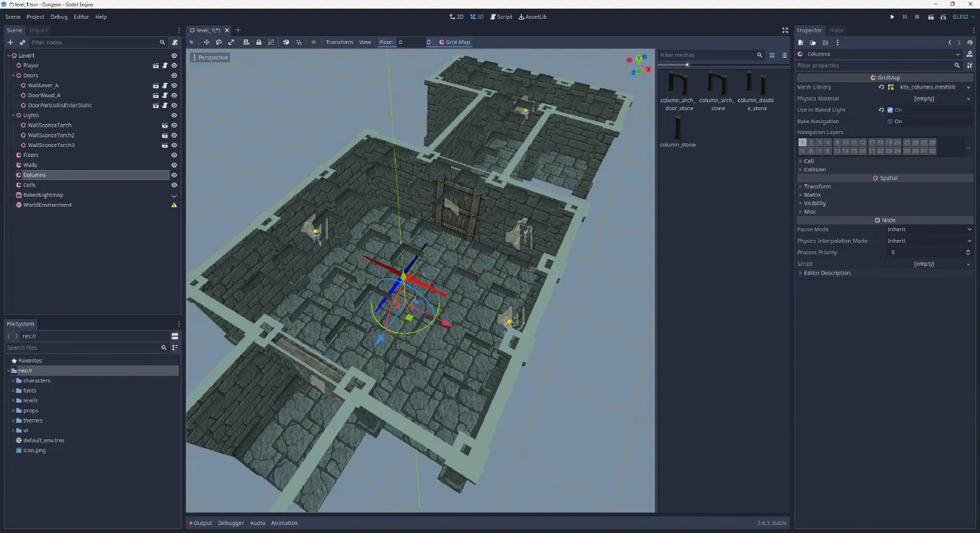980x533 pixels.
Task: Toggle navigation layer 2
Action: [x=811, y=143]
